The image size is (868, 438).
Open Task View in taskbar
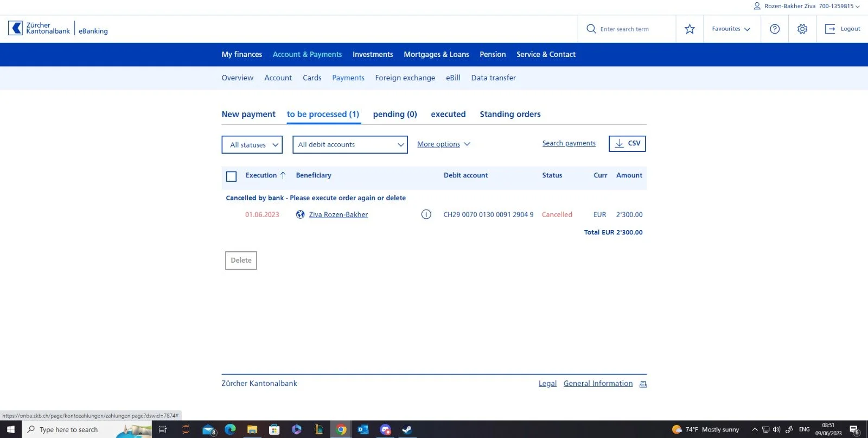162,429
